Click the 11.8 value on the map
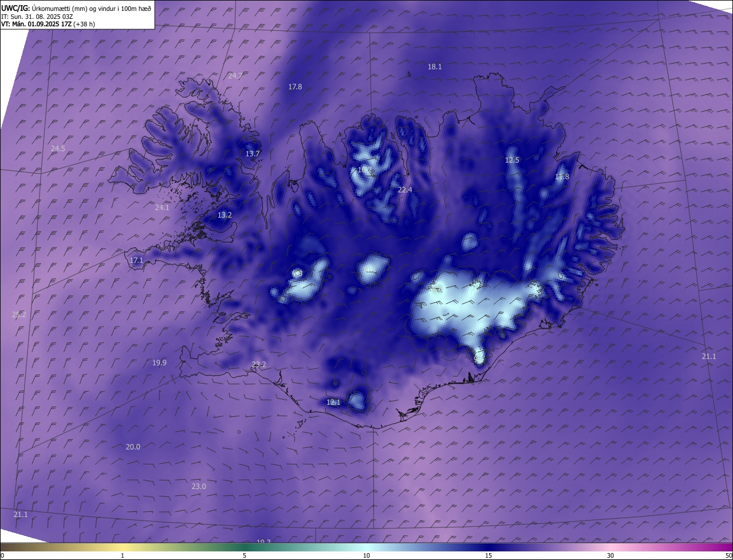 562,176
